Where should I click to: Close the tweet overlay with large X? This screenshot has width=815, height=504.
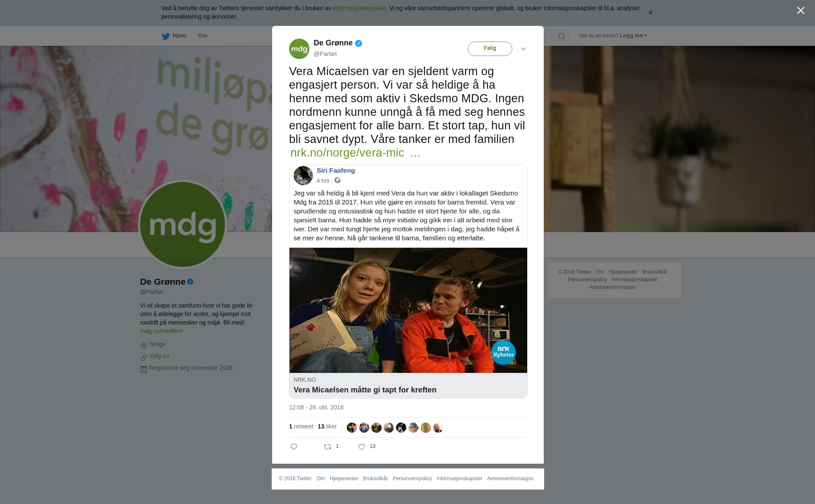tap(801, 11)
